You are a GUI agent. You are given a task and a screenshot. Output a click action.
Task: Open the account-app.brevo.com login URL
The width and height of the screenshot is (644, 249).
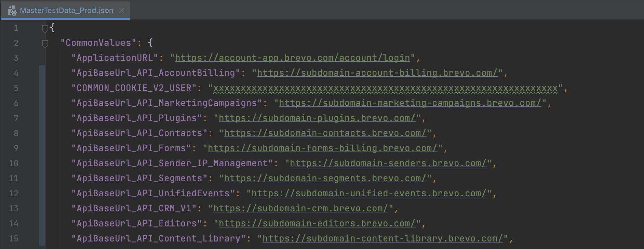click(292, 58)
